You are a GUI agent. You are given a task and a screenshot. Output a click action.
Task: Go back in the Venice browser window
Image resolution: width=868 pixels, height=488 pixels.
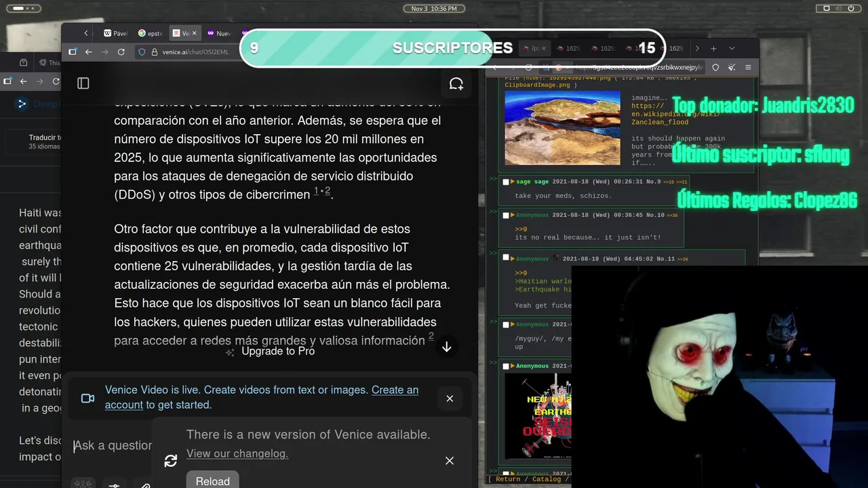[x=88, y=52]
